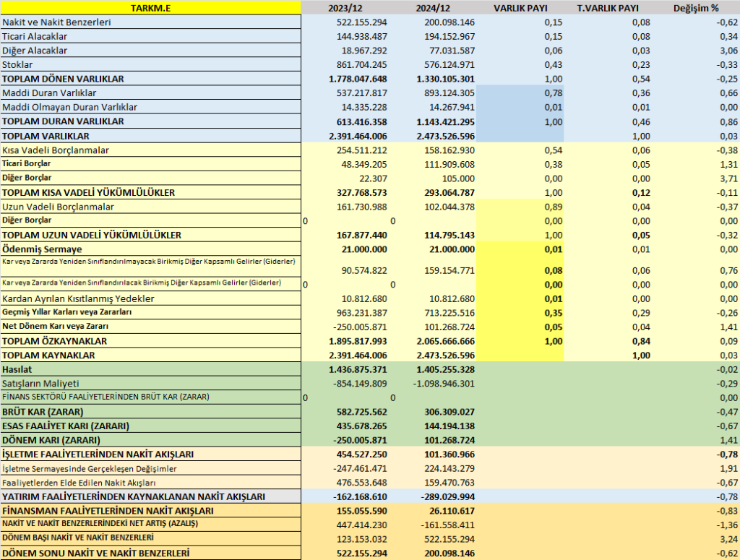Click the value 2.065.666.666

445,341
